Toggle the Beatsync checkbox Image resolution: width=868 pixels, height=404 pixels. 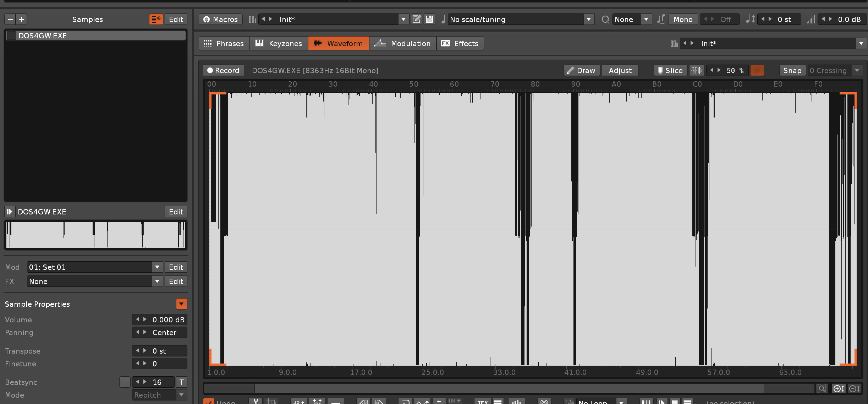[125, 382]
